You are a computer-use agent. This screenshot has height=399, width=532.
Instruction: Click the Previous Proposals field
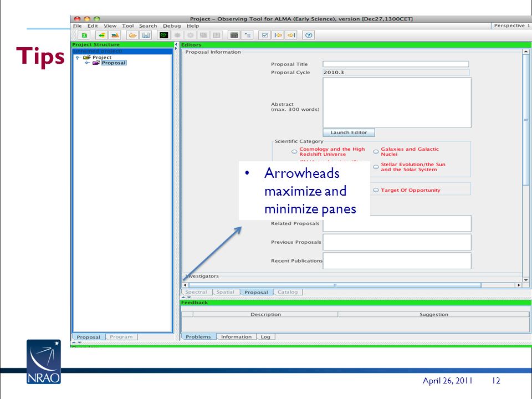click(x=397, y=242)
